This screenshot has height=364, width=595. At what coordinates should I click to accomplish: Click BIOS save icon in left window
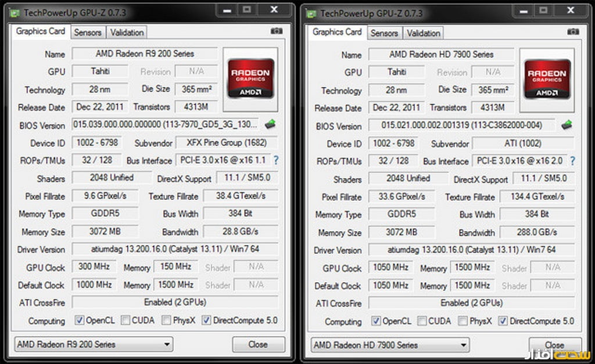click(x=270, y=124)
